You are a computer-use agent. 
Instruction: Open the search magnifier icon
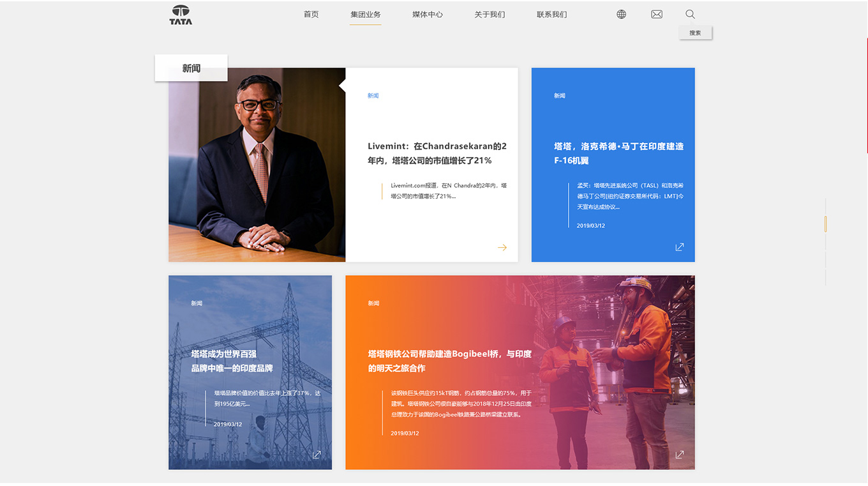[690, 14]
